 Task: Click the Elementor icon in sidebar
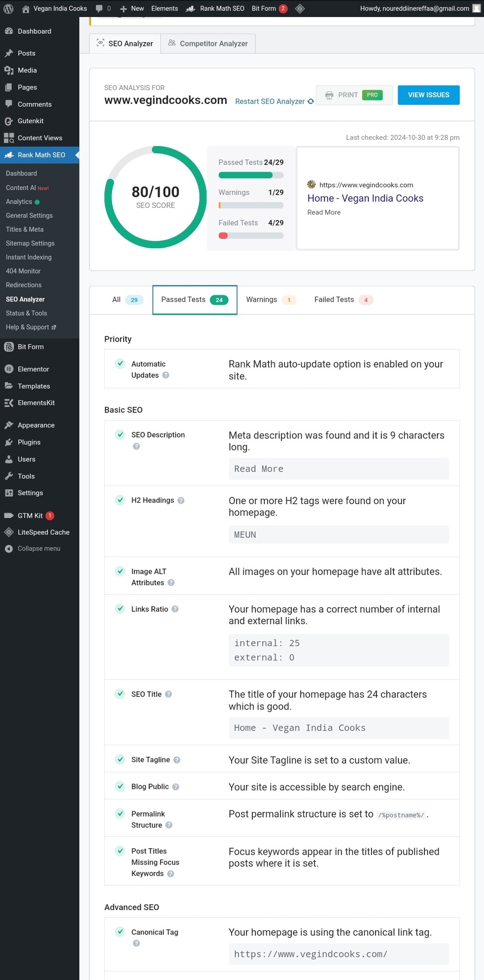pyautogui.click(x=9, y=369)
